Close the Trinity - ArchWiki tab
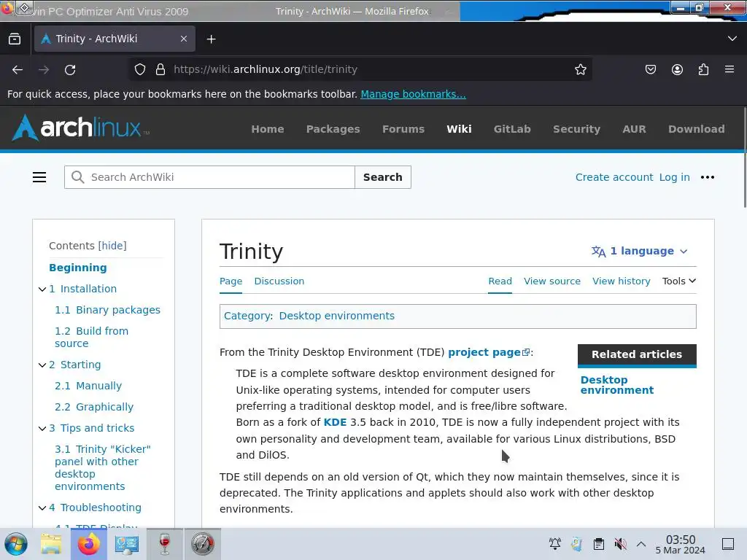 [x=184, y=39]
